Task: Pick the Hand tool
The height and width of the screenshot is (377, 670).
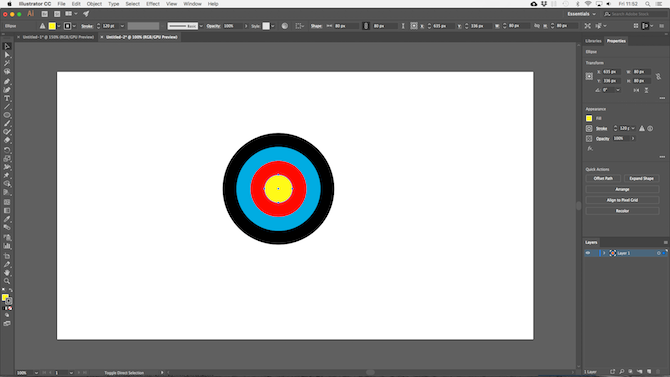Action: [7, 273]
